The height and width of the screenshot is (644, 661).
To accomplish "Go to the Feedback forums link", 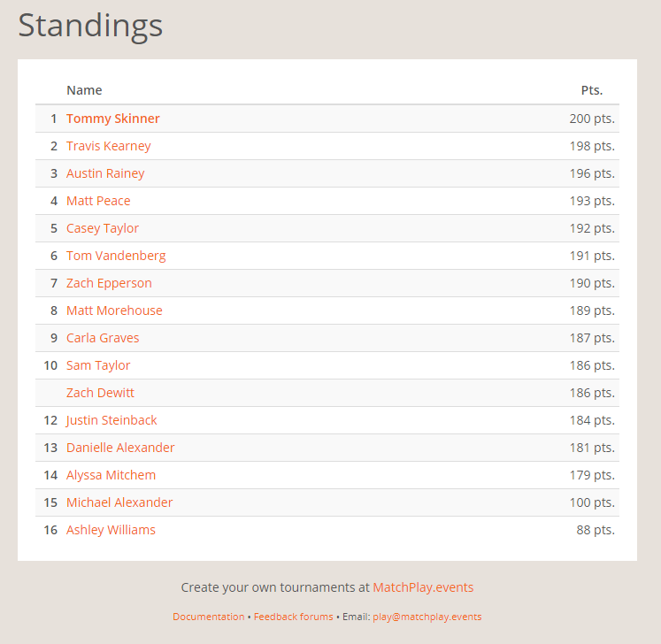I will click(x=294, y=617).
